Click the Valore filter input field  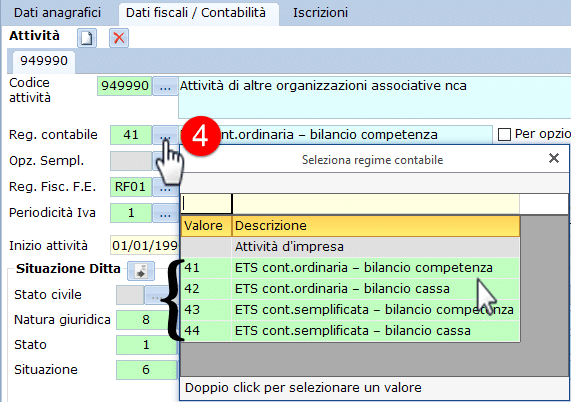(206, 204)
